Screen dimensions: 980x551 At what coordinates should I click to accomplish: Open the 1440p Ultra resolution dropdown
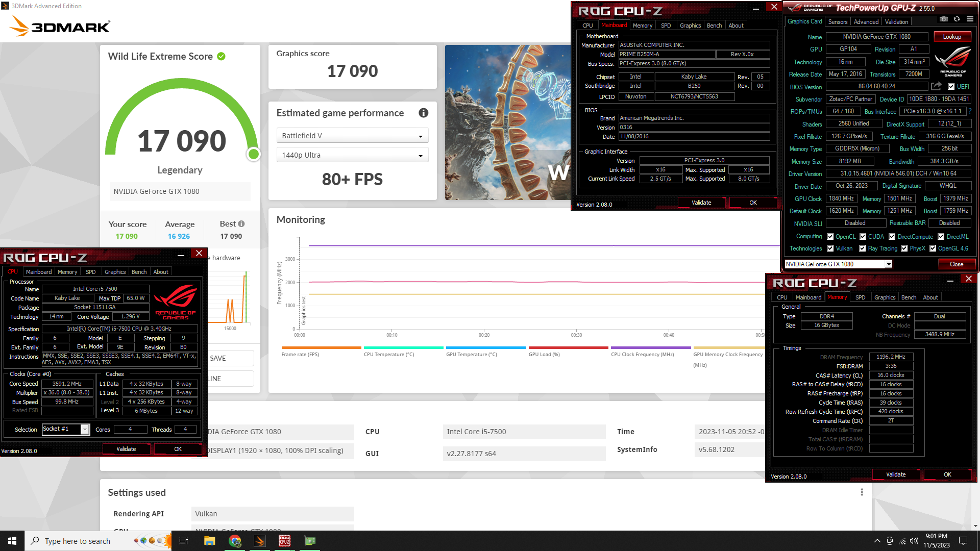click(352, 155)
